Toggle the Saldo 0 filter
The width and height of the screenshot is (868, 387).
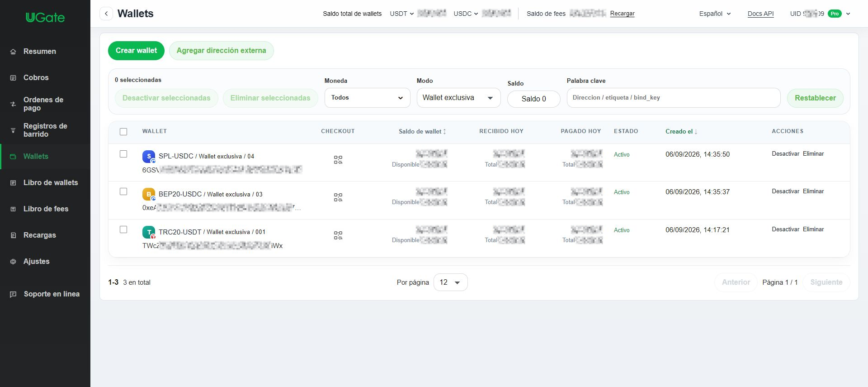tap(533, 99)
